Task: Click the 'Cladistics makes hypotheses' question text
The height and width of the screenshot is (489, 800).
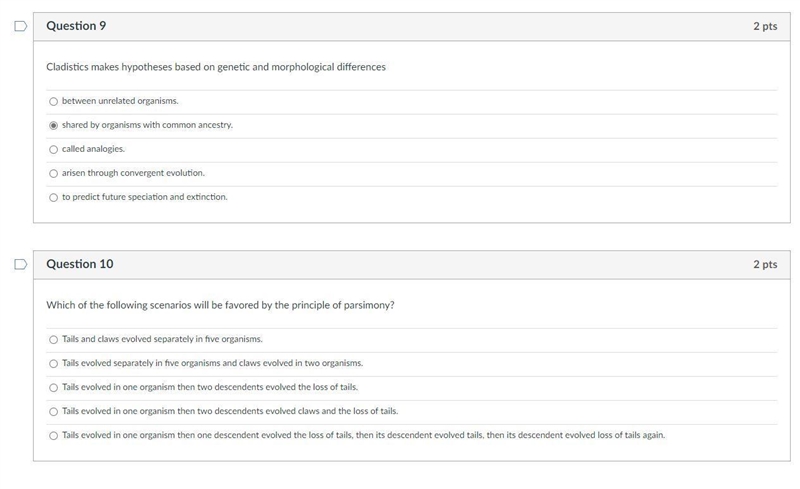Action: [x=216, y=67]
